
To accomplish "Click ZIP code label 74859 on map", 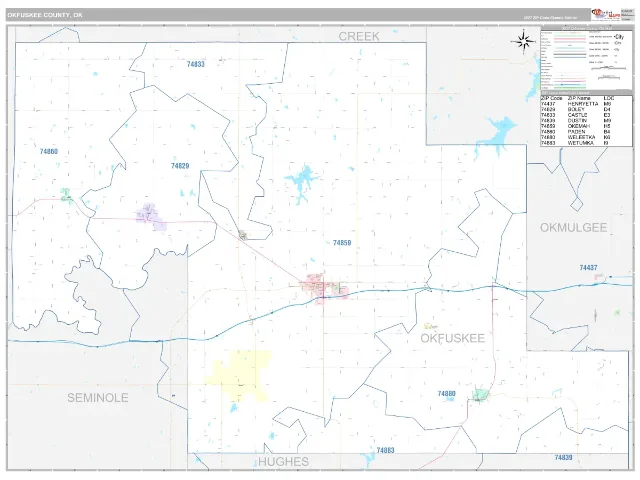I will tap(342, 243).
